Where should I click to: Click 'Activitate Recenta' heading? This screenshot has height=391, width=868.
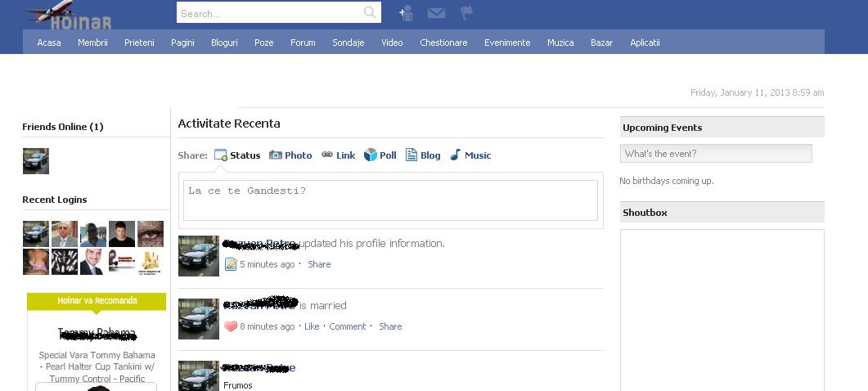click(x=229, y=124)
